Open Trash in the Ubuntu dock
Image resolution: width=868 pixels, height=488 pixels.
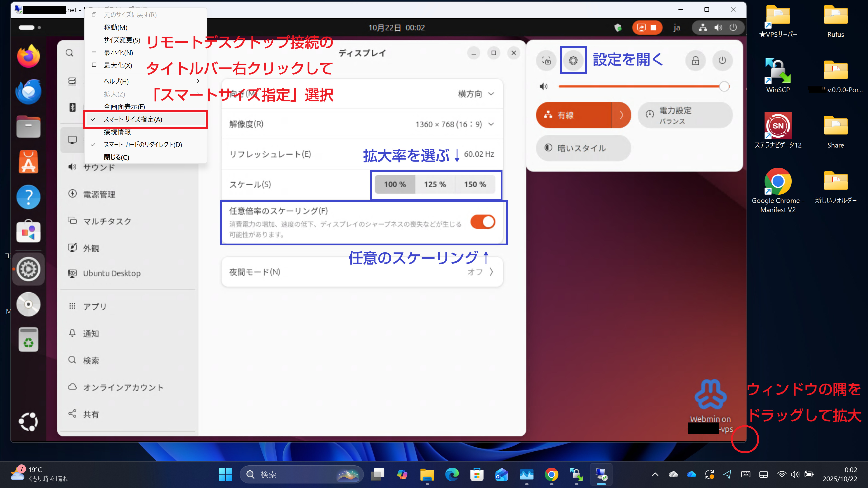point(28,340)
